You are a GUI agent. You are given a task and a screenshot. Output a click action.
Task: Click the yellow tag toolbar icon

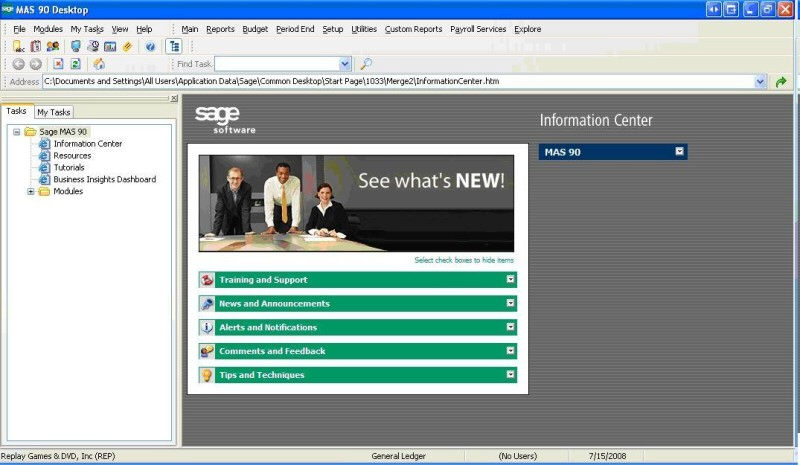[128, 46]
